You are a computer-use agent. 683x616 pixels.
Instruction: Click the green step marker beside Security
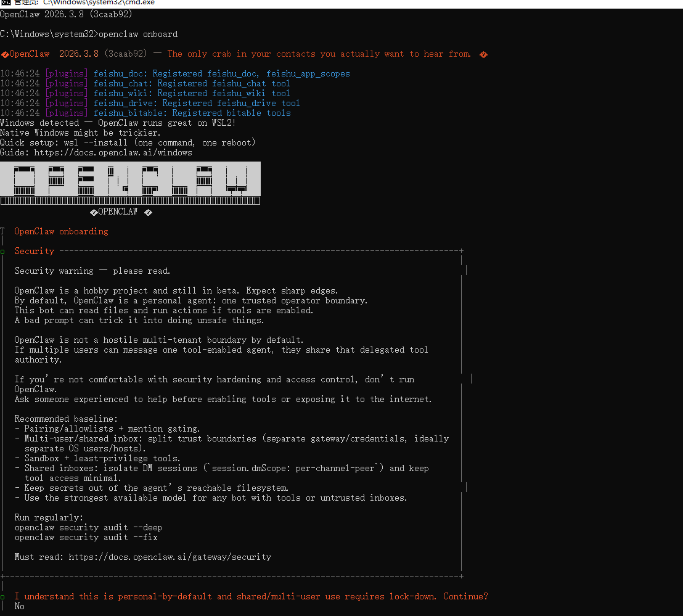click(2, 252)
